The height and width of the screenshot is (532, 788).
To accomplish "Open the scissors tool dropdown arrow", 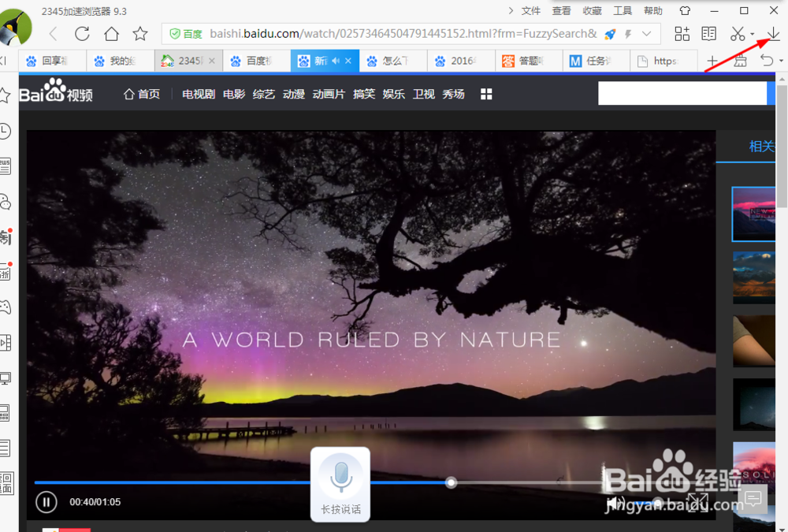I will point(753,34).
